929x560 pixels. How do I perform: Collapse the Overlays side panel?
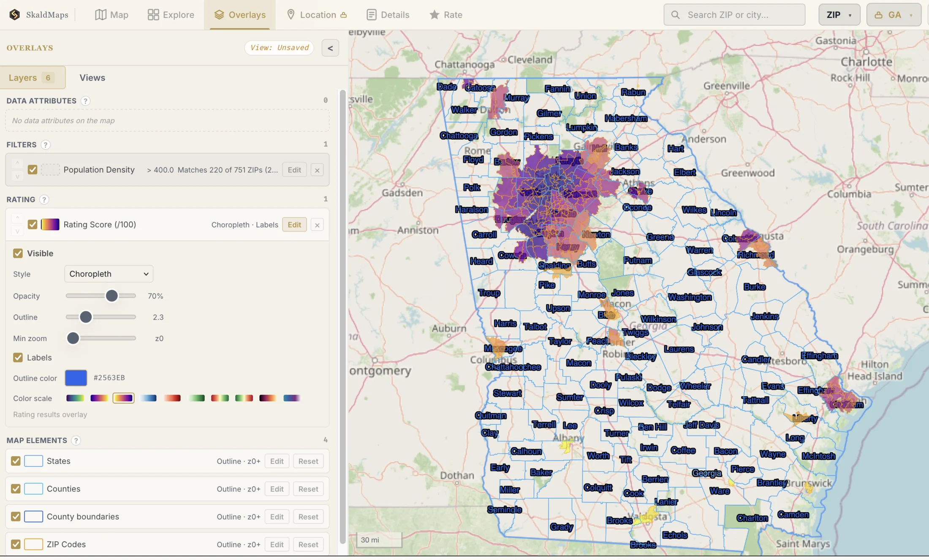click(330, 48)
